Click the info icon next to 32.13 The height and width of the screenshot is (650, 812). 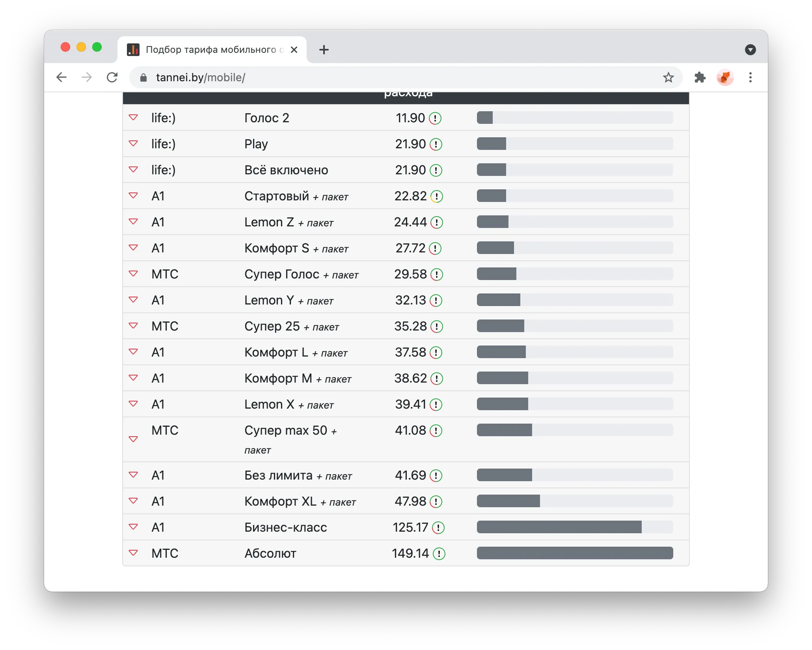pyautogui.click(x=436, y=300)
